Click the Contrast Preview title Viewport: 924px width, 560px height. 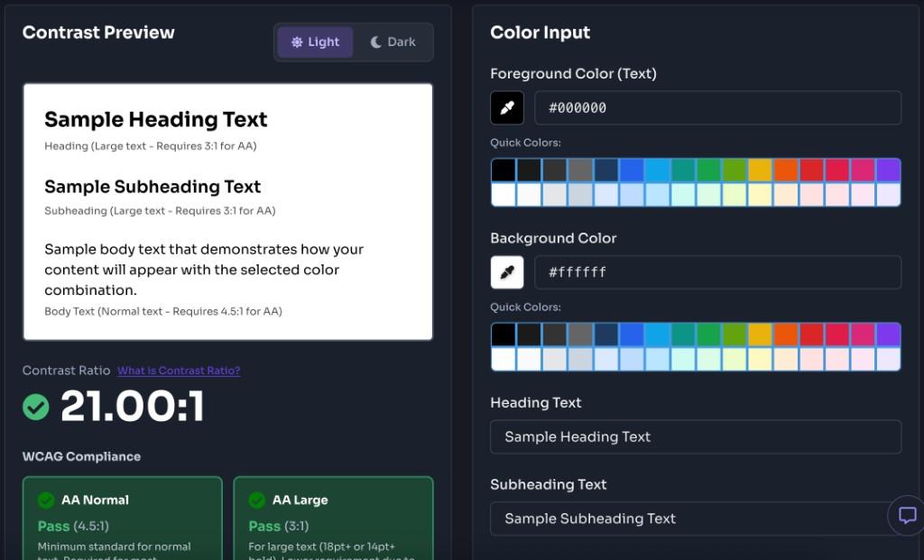[x=98, y=32]
